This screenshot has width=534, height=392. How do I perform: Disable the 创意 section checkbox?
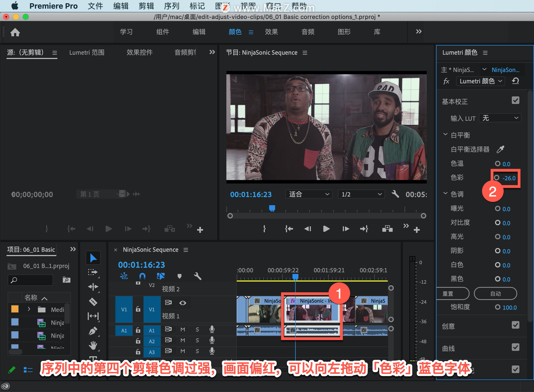pos(515,325)
